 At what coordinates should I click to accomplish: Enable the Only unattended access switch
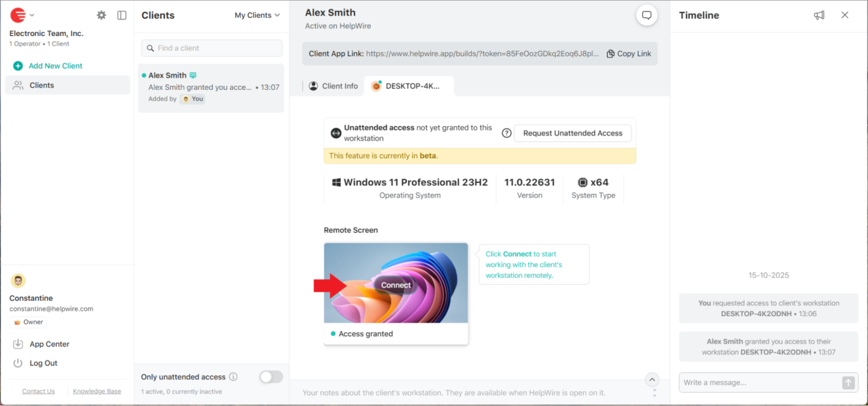click(271, 377)
